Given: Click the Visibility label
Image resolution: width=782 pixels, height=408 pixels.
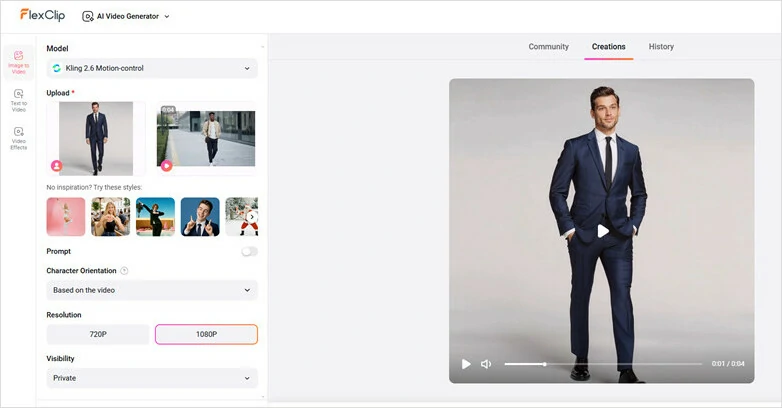Looking at the screenshot, I should 60,359.
